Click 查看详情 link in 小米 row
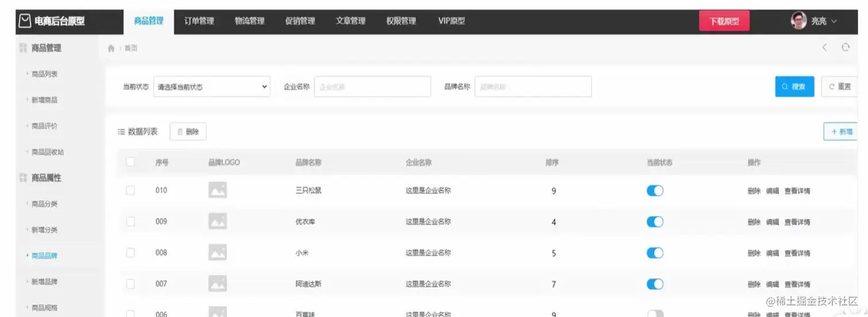868x317 pixels. tap(797, 253)
